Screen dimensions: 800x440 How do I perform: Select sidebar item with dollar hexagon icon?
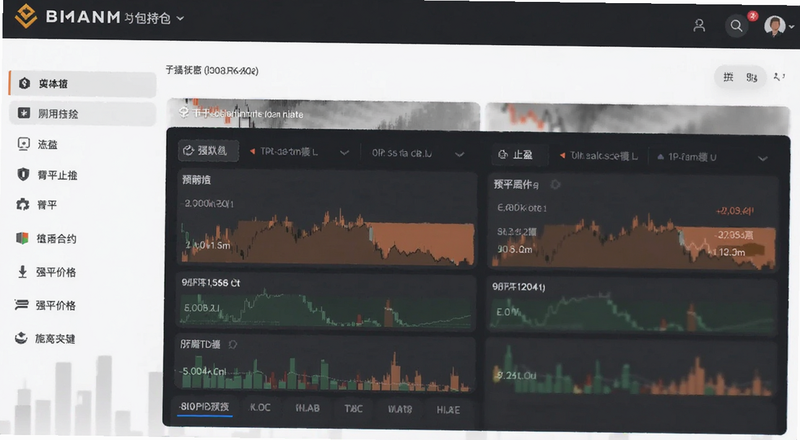[83, 84]
